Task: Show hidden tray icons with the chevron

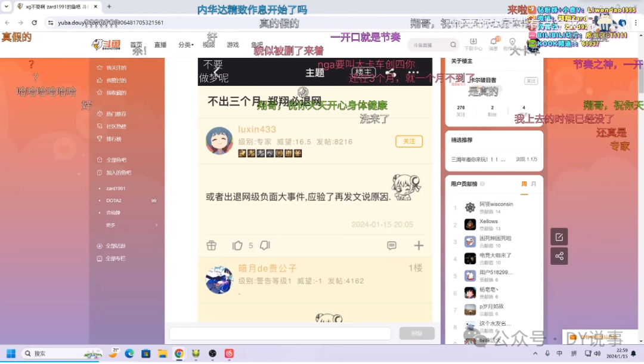Action: coord(535,353)
